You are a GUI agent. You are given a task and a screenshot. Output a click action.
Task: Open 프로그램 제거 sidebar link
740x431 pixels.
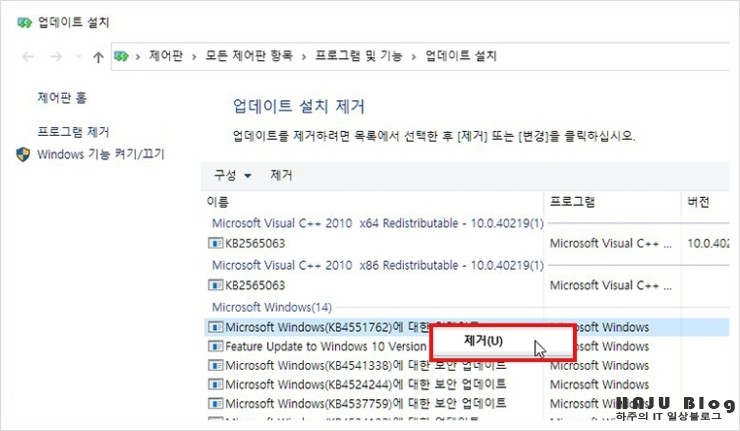point(73,131)
